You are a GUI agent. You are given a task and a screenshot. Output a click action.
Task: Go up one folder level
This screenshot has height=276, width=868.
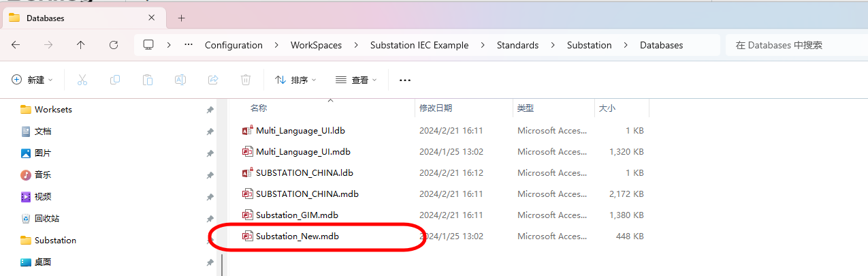[x=81, y=45]
